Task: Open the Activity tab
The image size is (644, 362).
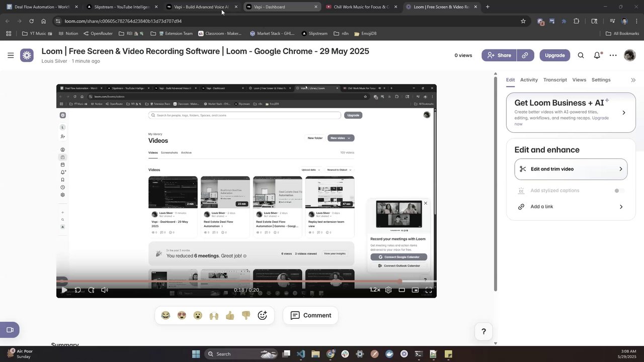Action: coord(529,80)
